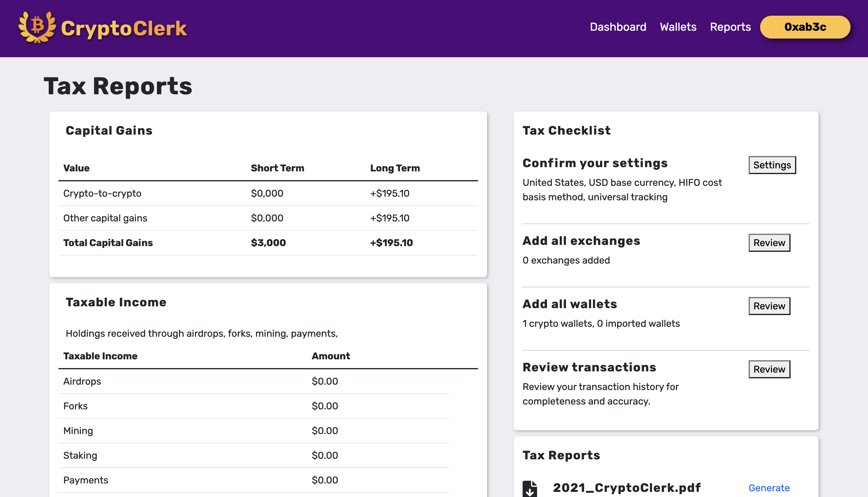Viewport: 868px width, 497px height.
Task: Go to the Wallets nav item
Action: (678, 27)
